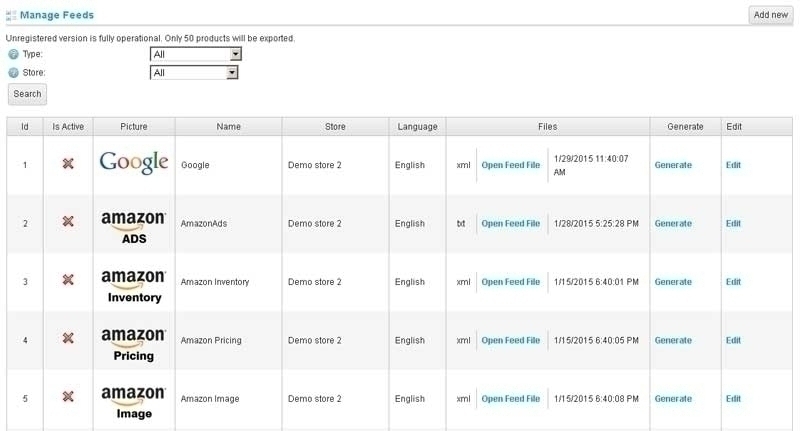Click the name cell 'AmazonAds'
Viewport: 800px width, 431px height.
(x=204, y=223)
